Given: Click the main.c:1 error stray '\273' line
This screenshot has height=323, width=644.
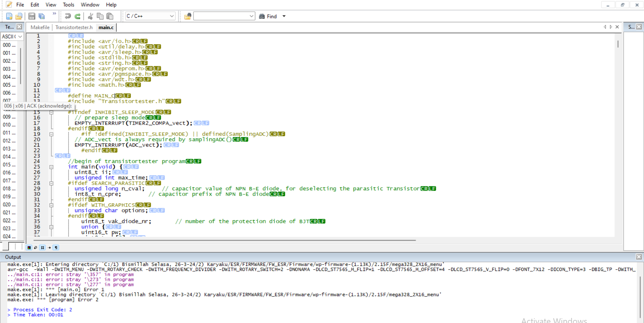Looking at the screenshot, I should pos(71,279).
